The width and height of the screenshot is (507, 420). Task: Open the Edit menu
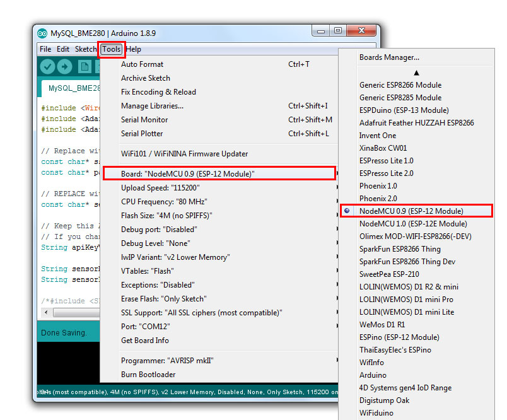[62, 49]
